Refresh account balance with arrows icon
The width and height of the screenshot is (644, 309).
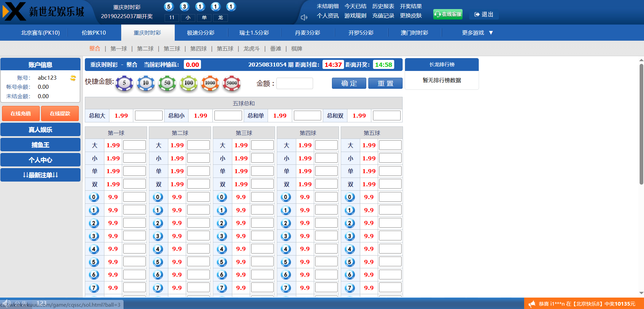pos(73,78)
